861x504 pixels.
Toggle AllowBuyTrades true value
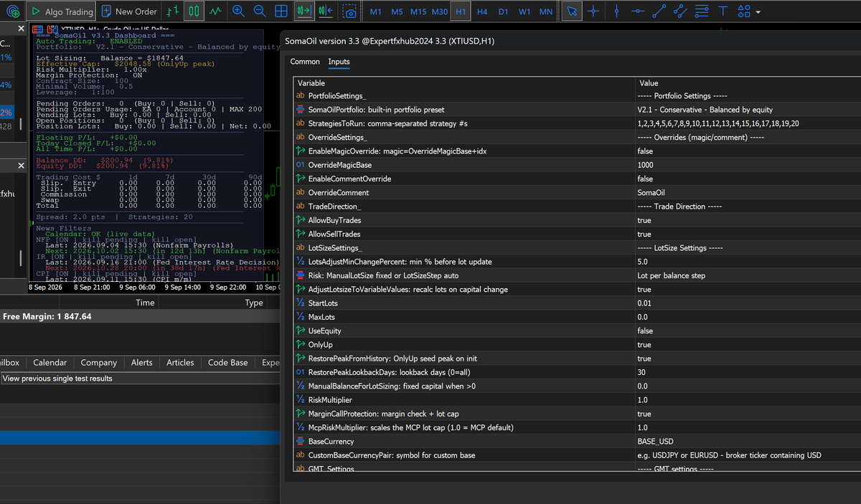[746, 220]
